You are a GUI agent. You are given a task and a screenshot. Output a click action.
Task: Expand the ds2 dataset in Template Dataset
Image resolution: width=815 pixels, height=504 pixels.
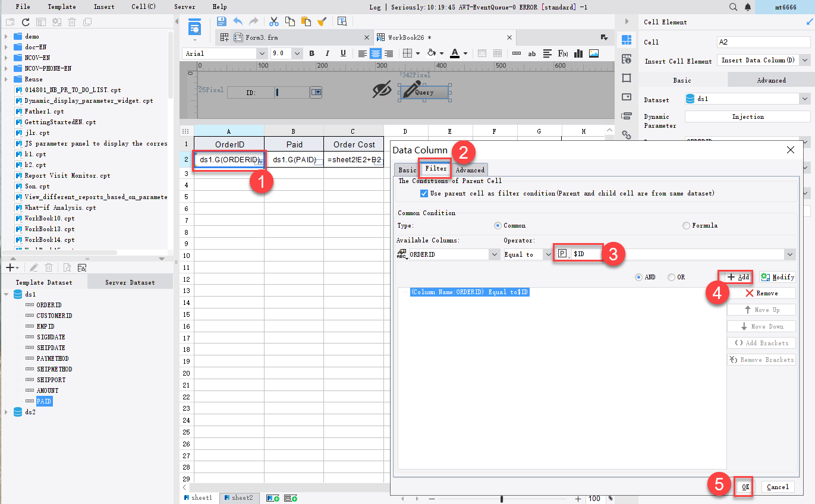coord(7,411)
